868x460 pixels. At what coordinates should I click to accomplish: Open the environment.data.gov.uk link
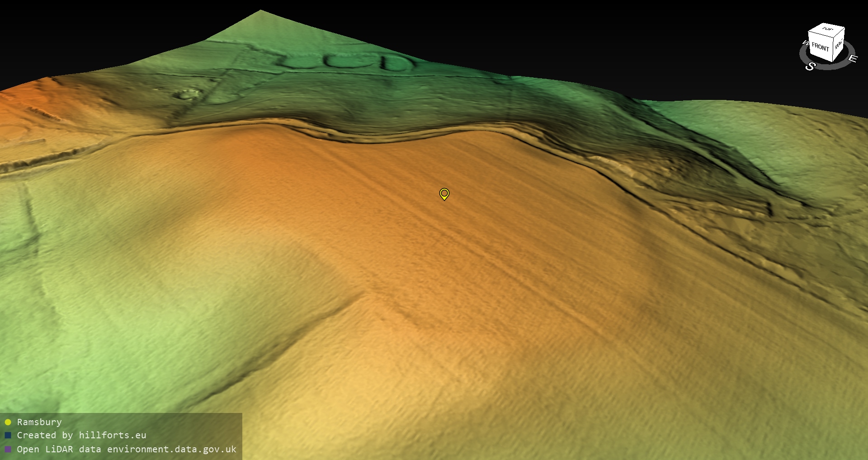click(x=171, y=450)
